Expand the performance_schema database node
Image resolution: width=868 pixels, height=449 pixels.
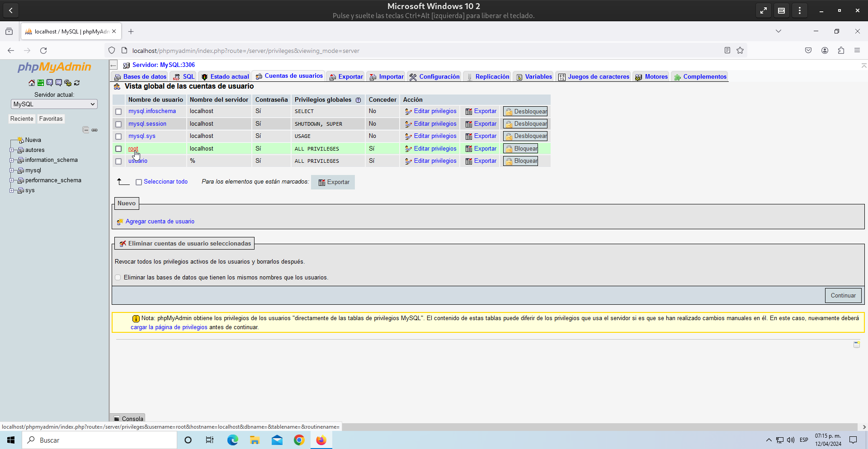tap(12, 180)
